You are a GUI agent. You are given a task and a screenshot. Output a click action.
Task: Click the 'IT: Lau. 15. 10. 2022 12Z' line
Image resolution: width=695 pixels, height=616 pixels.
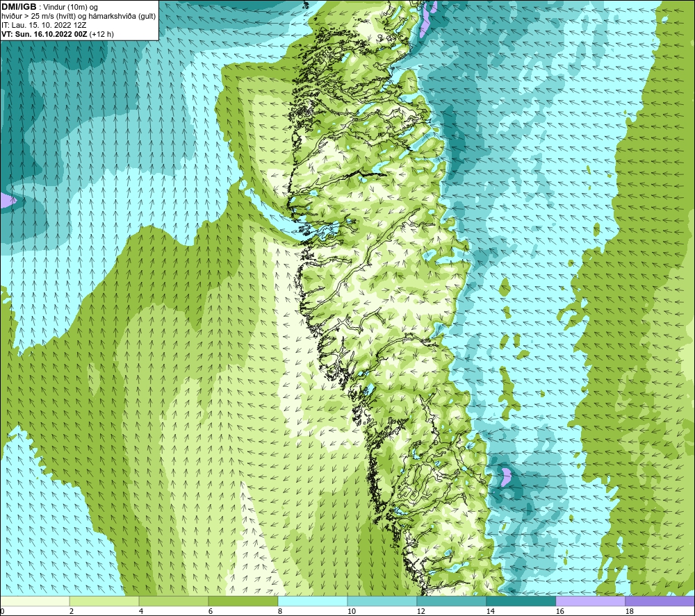(44, 25)
